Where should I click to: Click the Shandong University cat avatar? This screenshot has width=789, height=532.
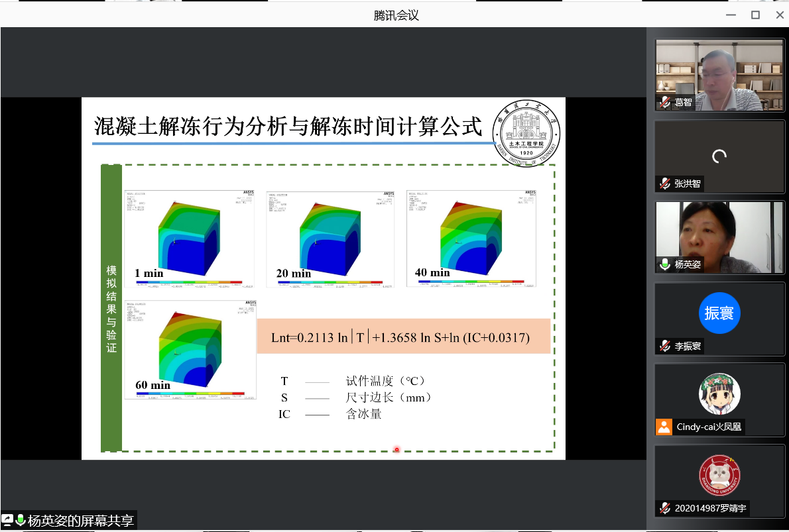[x=719, y=475]
